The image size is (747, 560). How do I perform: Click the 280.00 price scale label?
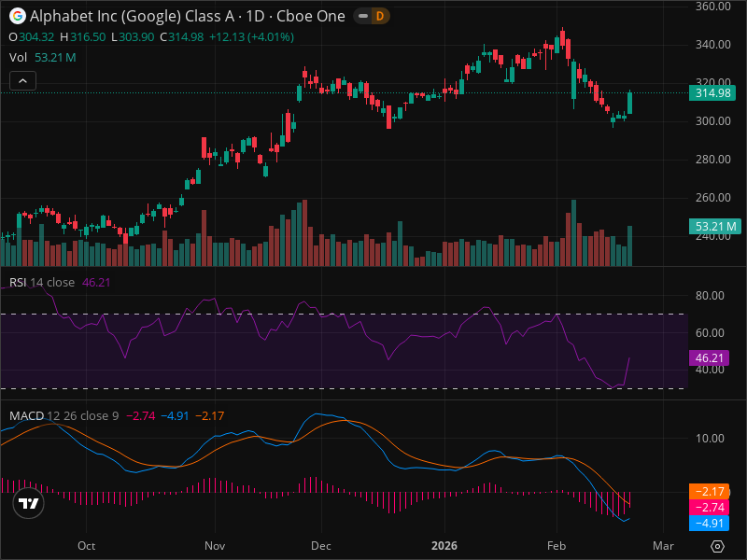tap(713, 159)
